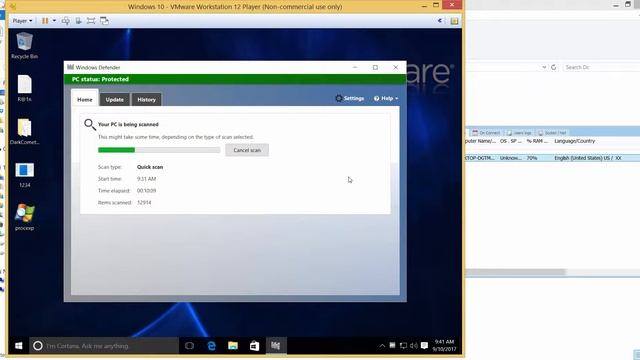This screenshot has height=360, width=640.
Task: Sort by Language/Country column header
Action: tap(575, 141)
